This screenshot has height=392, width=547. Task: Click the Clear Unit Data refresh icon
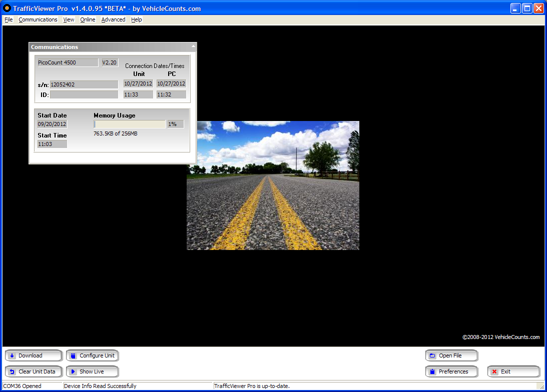click(12, 372)
